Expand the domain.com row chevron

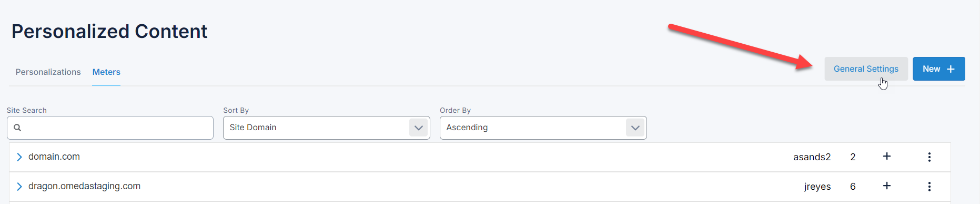coord(19,157)
